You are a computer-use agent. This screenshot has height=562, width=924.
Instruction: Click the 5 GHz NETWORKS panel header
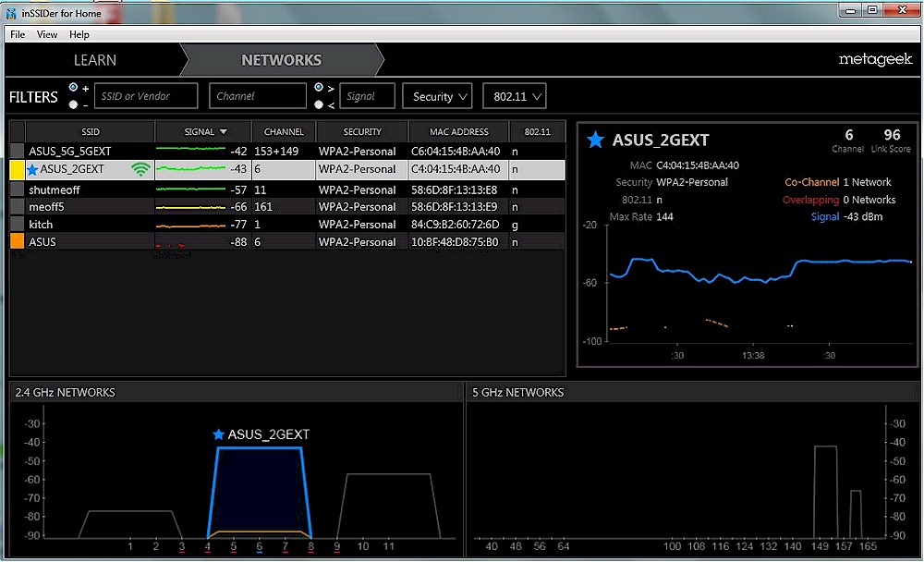coord(692,392)
